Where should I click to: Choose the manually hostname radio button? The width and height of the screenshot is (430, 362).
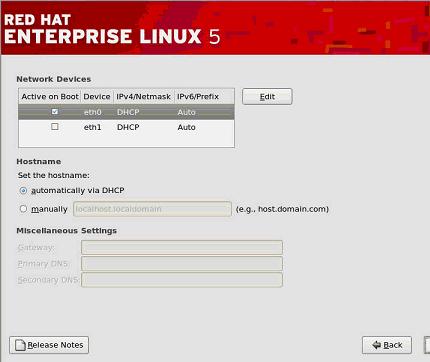[x=23, y=209]
